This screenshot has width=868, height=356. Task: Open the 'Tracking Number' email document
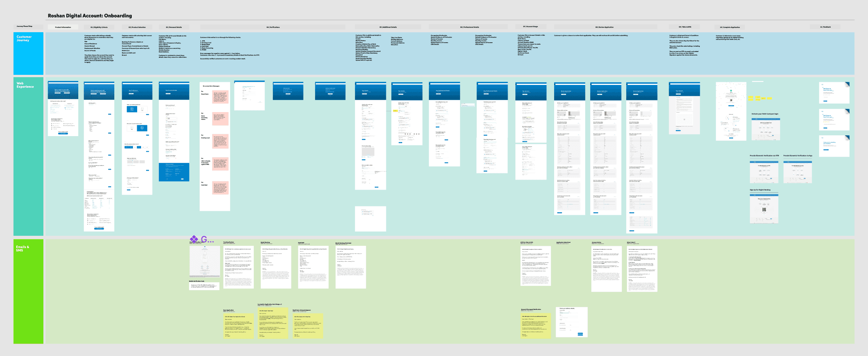tap(238, 267)
